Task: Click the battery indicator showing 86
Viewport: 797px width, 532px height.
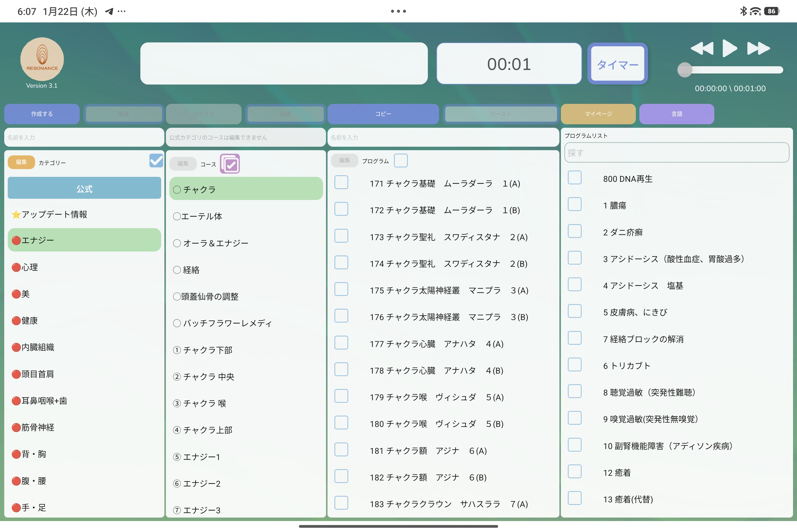Action: point(772,11)
